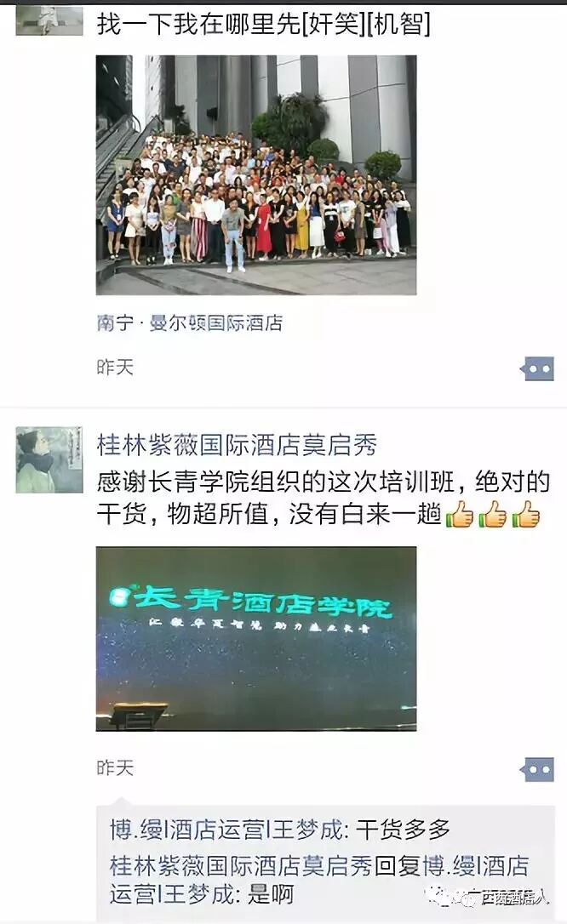The width and height of the screenshot is (567, 924).
Task: Tap the 广西酒店人 watermark logo
Action: click(490, 897)
